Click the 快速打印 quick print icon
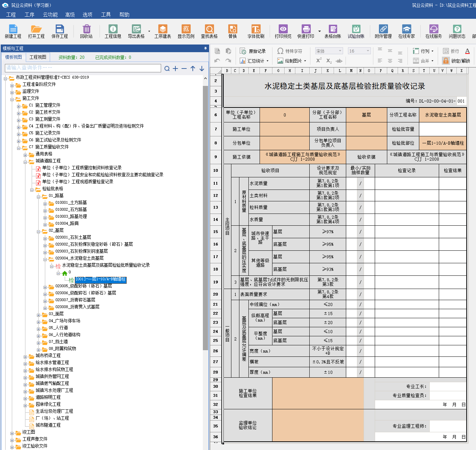Image resolution: width=476 pixels, height=450 pixels. [306, 31]
